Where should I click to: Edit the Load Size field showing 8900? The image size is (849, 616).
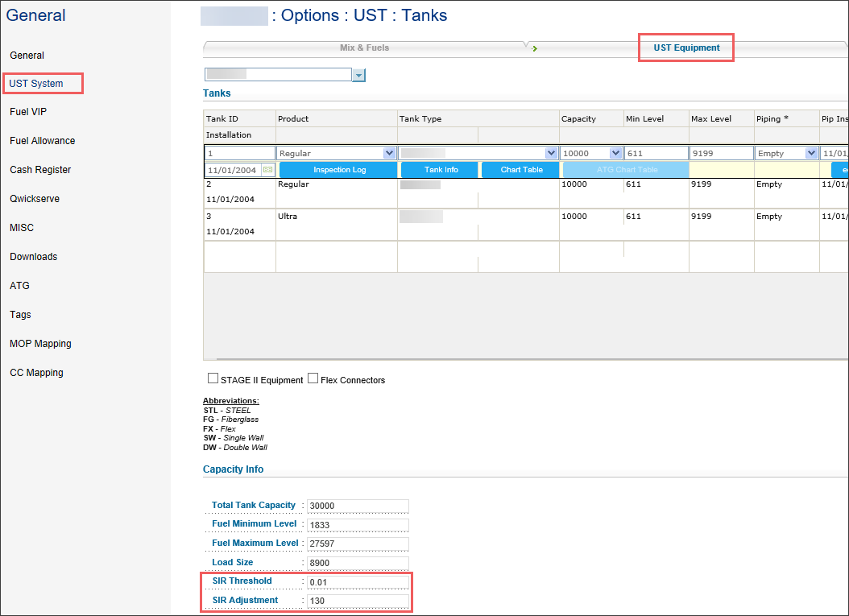coord(358,563)
